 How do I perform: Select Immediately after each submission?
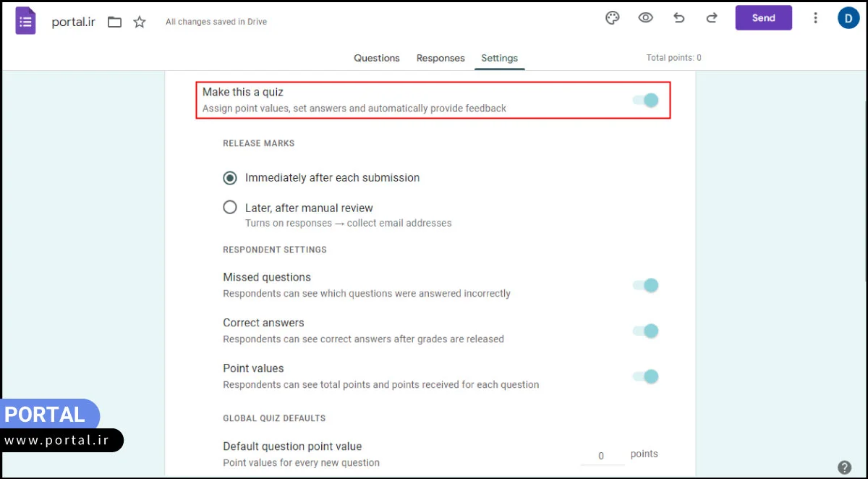pyautogui.click(x=230, y=177)
